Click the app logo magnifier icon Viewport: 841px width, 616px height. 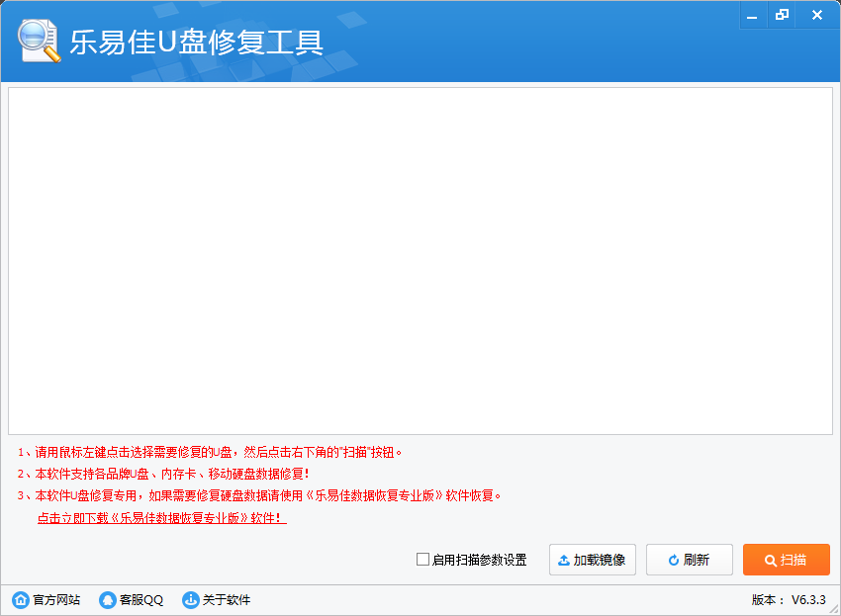pos(39,41)
